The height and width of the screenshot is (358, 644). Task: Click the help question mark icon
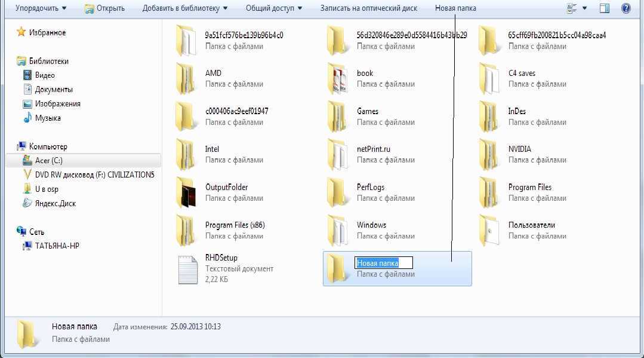[x=625, y=8]
